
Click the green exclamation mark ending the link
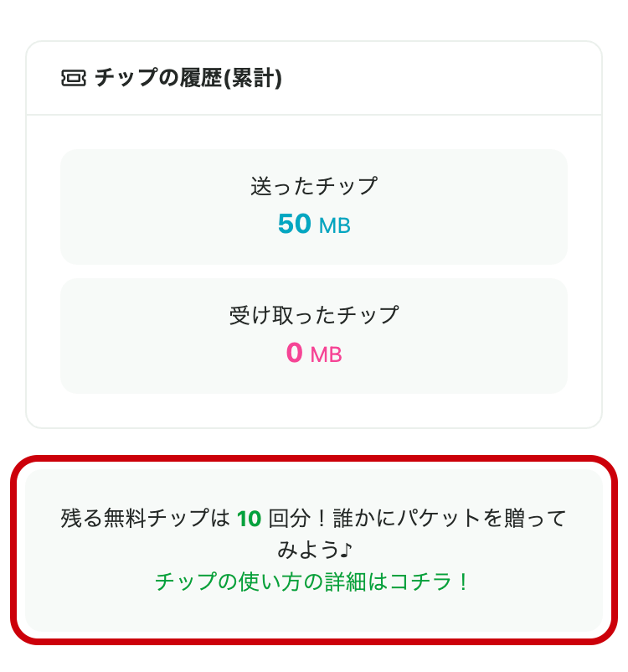point(463,582)
